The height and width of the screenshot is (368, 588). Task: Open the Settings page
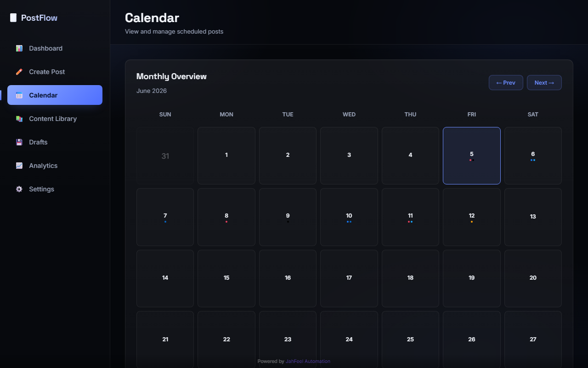pyautogui.click(x=55, y=189)
